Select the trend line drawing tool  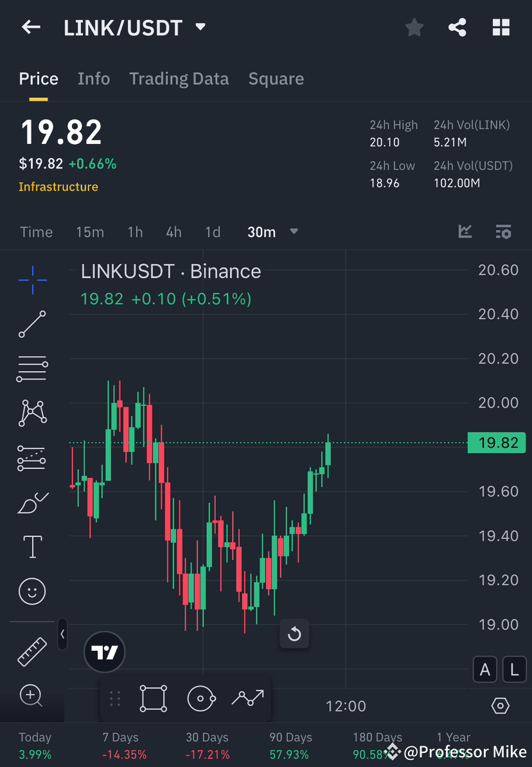(x=32, y=324)
